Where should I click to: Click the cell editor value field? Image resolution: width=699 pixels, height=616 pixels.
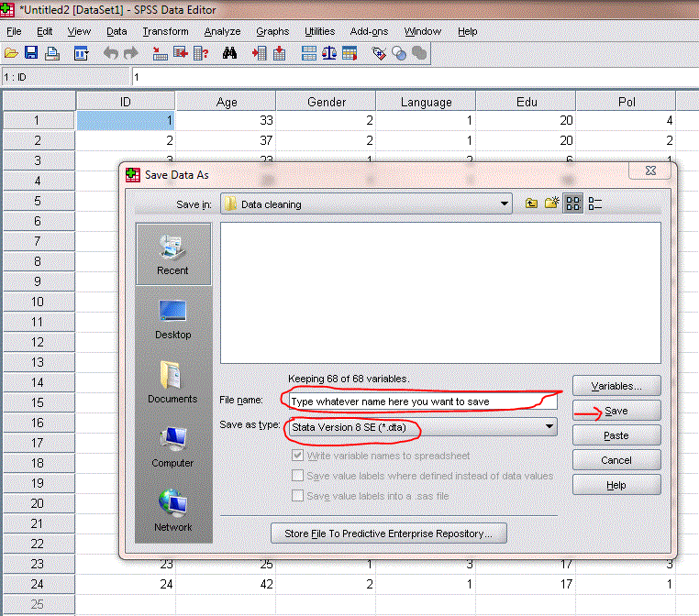pyautogui.click(x=415, y=77)
